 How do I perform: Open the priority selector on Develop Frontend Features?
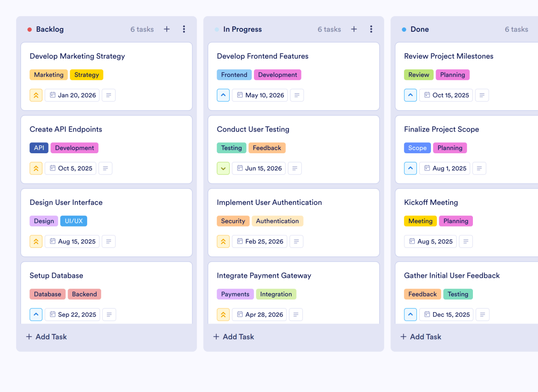tap(223, 95)
